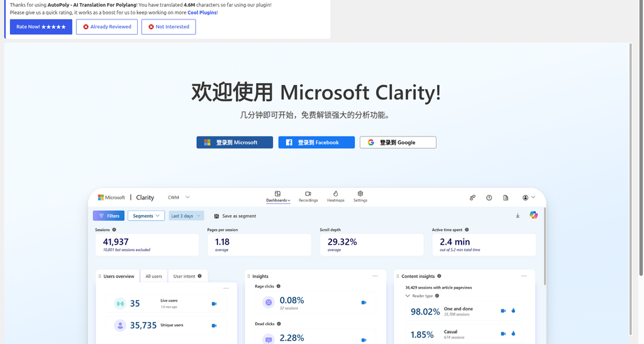
Task: Open the Dashboards tab in Clarity preview
Action: (x=278, y=197)
